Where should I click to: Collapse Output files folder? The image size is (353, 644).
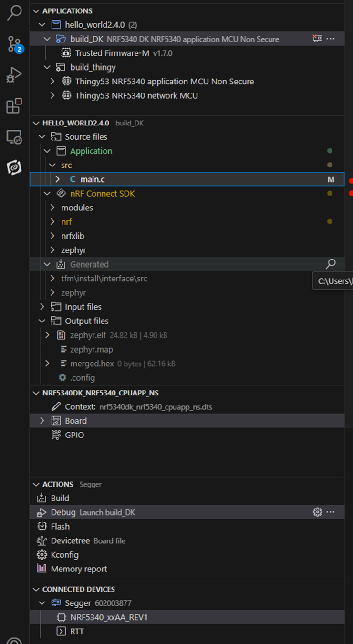(x=42, y=321)
